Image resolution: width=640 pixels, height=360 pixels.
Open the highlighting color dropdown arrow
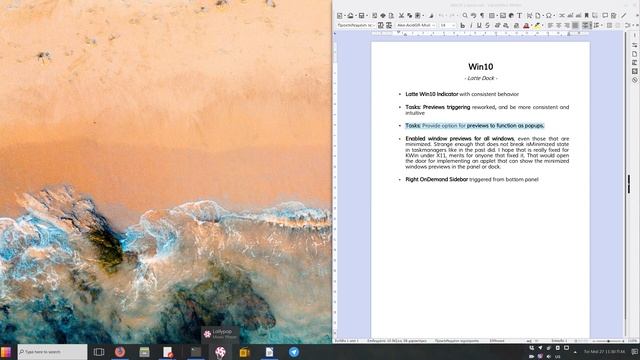pyautogui.click(x=542, y=26)
